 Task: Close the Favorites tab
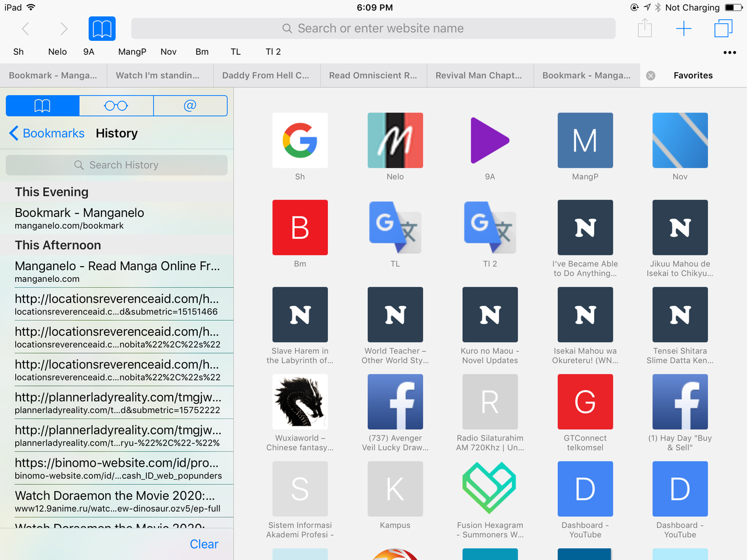coord(651,75)
